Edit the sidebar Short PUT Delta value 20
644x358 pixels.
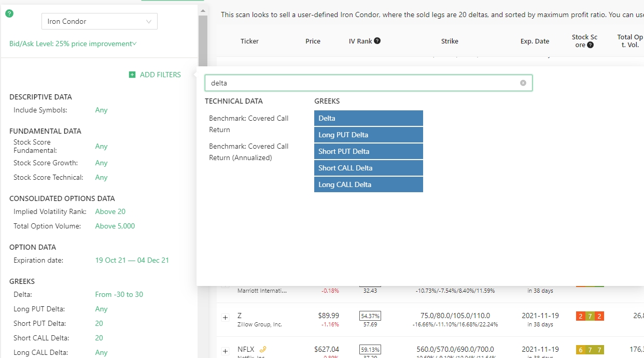pos(99,323)
